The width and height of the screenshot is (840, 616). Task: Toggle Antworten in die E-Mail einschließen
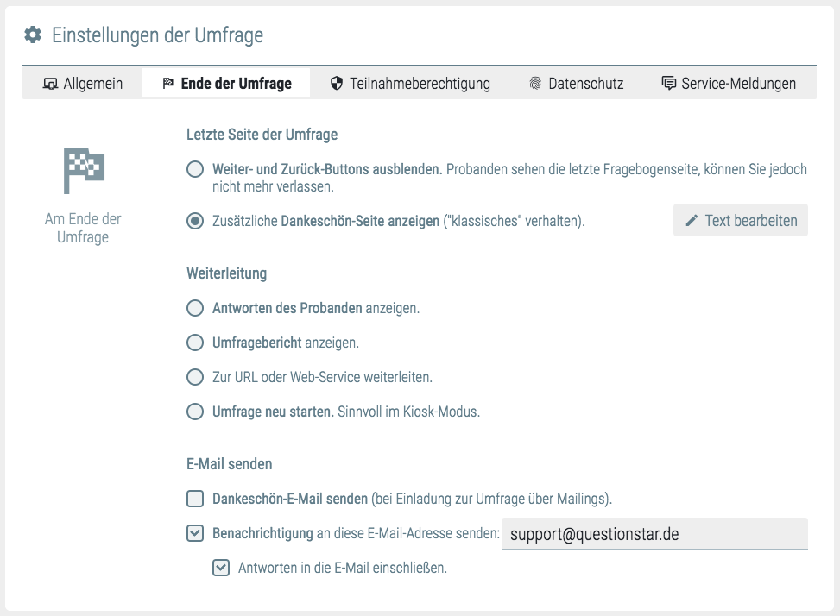pyautogui.click(x=221, y=568)
